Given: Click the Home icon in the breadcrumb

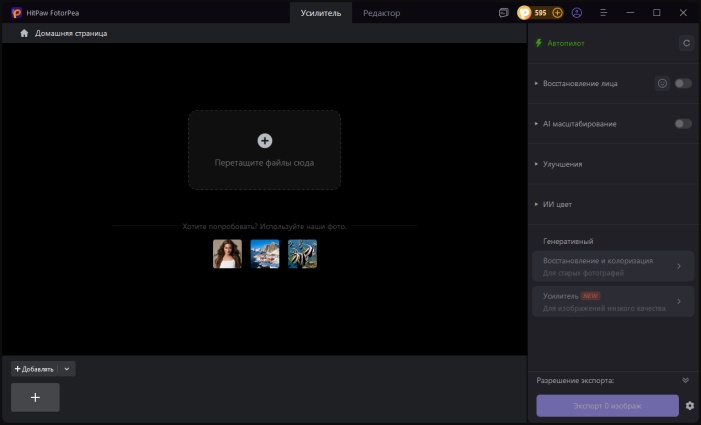Looking at the screenshot, I should click(x=24, y=33).
